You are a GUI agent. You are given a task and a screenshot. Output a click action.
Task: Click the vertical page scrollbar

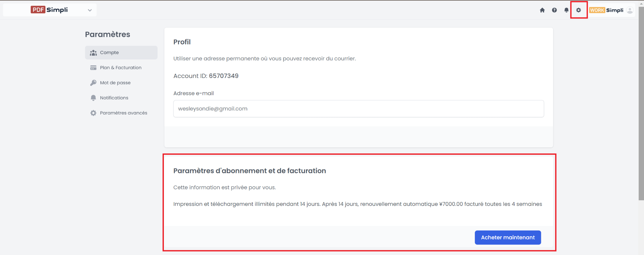(641, 104)
